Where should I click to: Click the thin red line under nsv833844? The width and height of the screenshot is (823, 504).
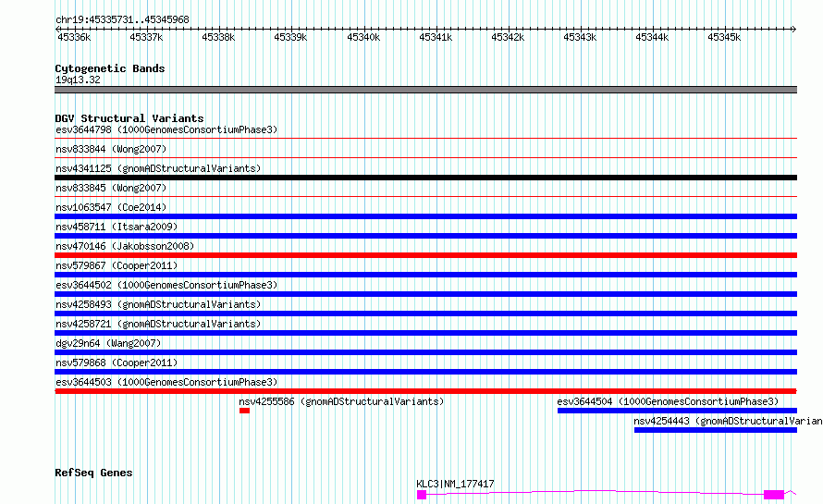pyautogui.click(x=425, y=157)
